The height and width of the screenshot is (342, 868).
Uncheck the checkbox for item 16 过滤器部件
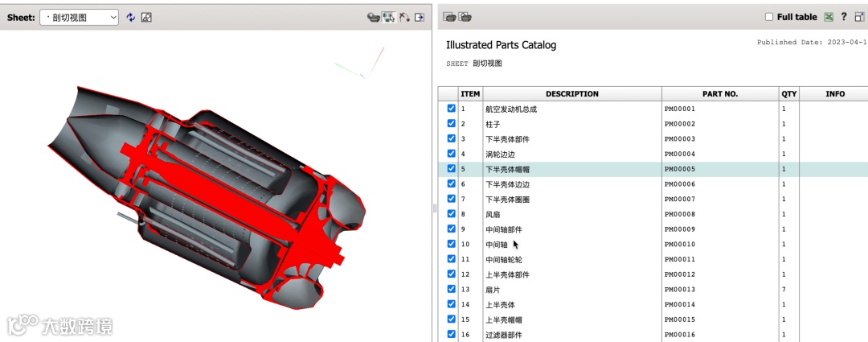tap(451, 334)
